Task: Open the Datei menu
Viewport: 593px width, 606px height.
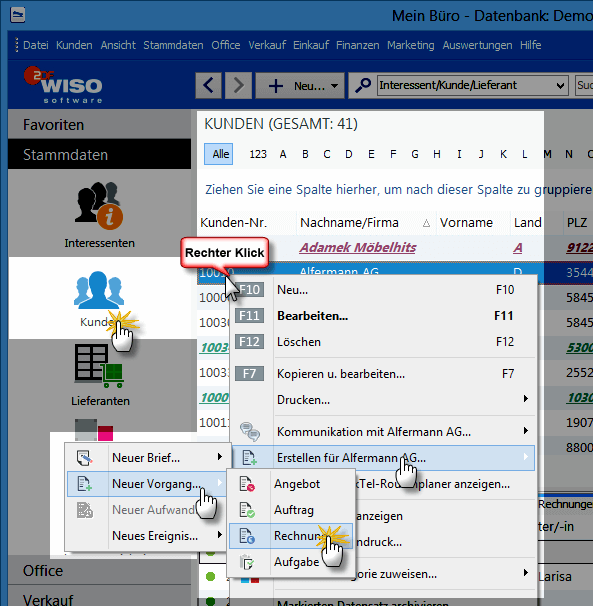Action: (36, 45)
